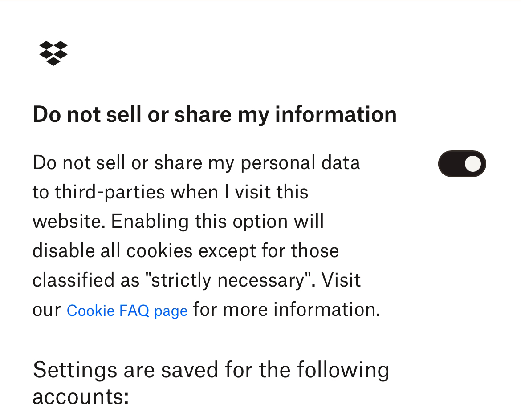Click the word Cookie in the blue link
The image size is (521, 420).
tap(90, 311)
